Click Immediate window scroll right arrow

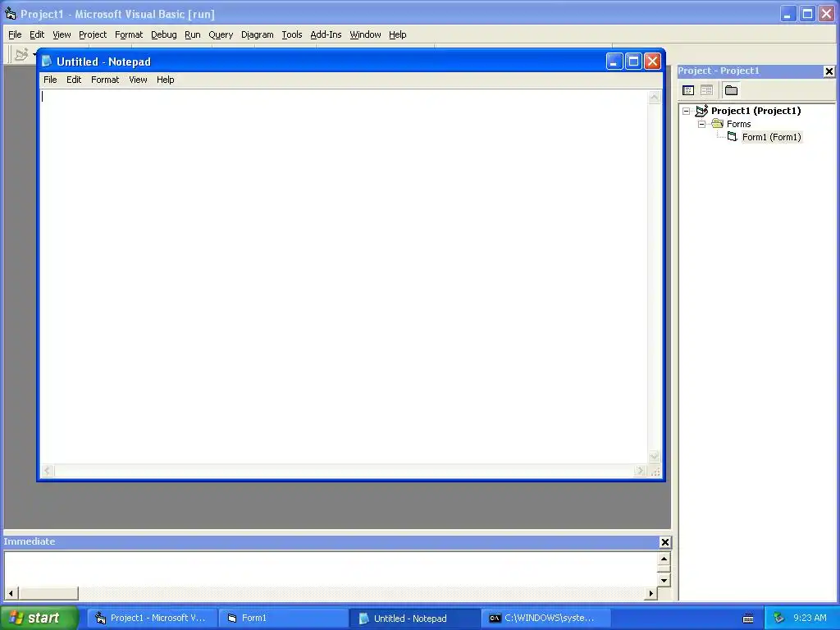pyautogui.click(x=651, y=593)
